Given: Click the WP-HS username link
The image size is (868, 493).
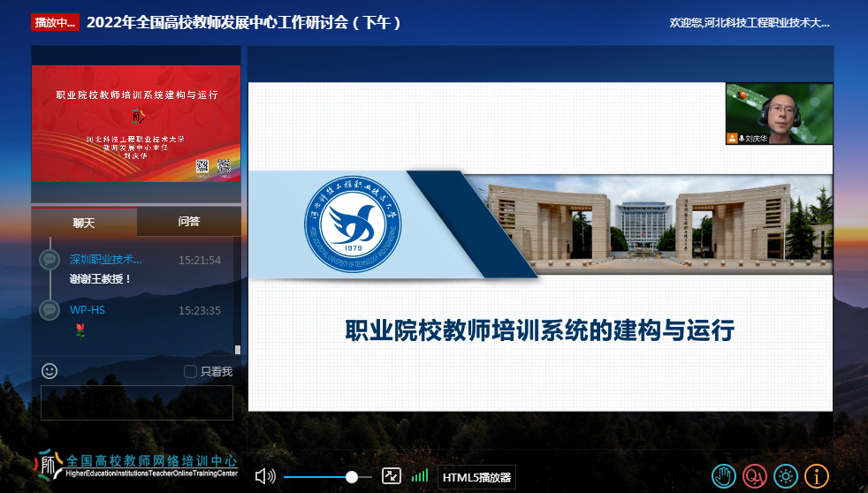Looking at the screenshot, I should (x=88, y=310).
